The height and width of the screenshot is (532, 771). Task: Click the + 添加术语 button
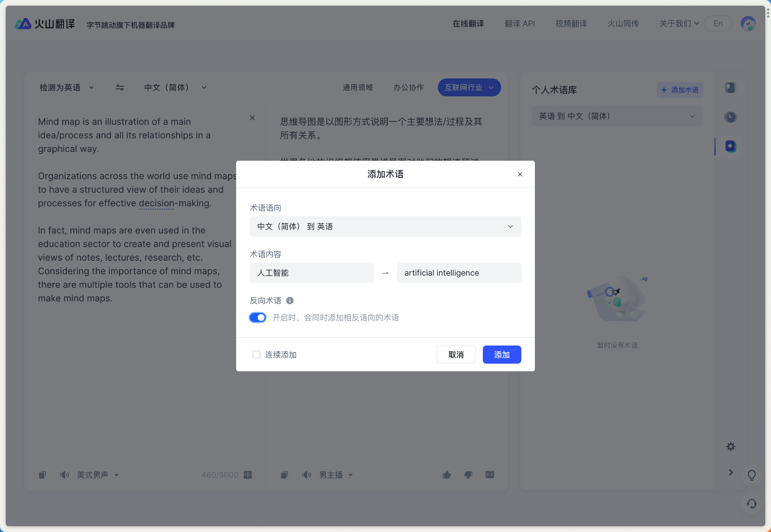click(x=680, y=90)
